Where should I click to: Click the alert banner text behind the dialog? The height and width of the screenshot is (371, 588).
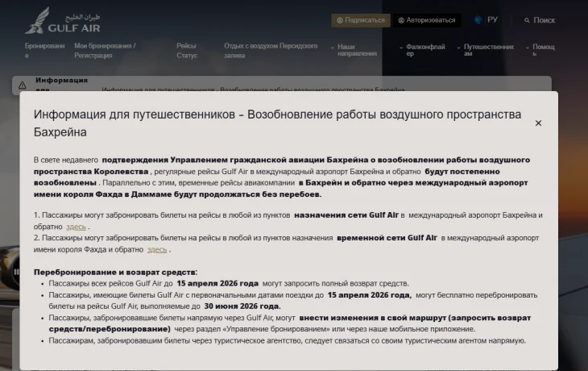coord(253,90)
